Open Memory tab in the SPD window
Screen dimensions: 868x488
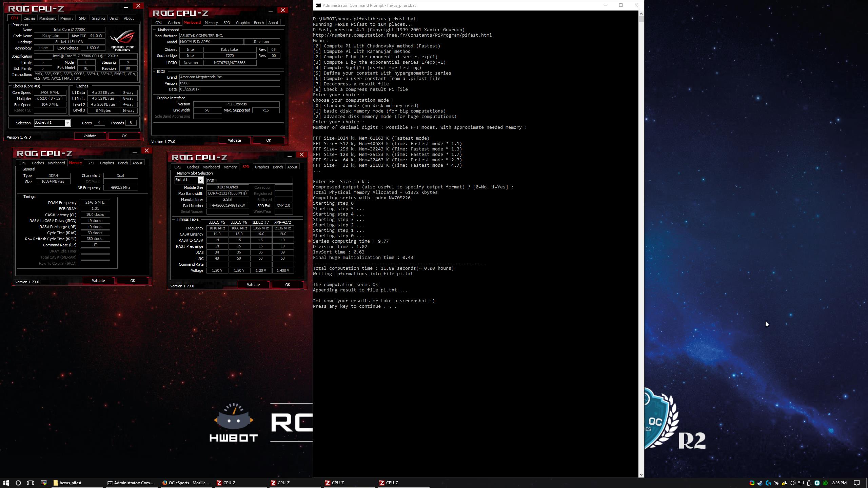point(230,167)
